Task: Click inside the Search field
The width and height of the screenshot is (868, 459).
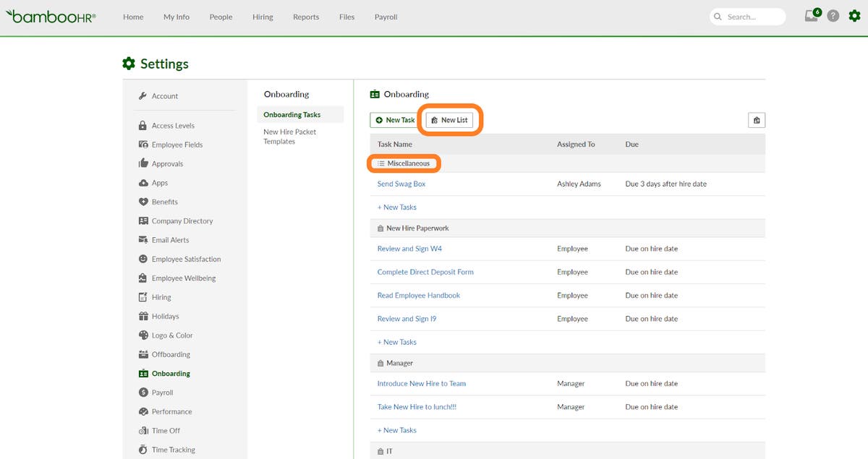Action: click(749, 16)
